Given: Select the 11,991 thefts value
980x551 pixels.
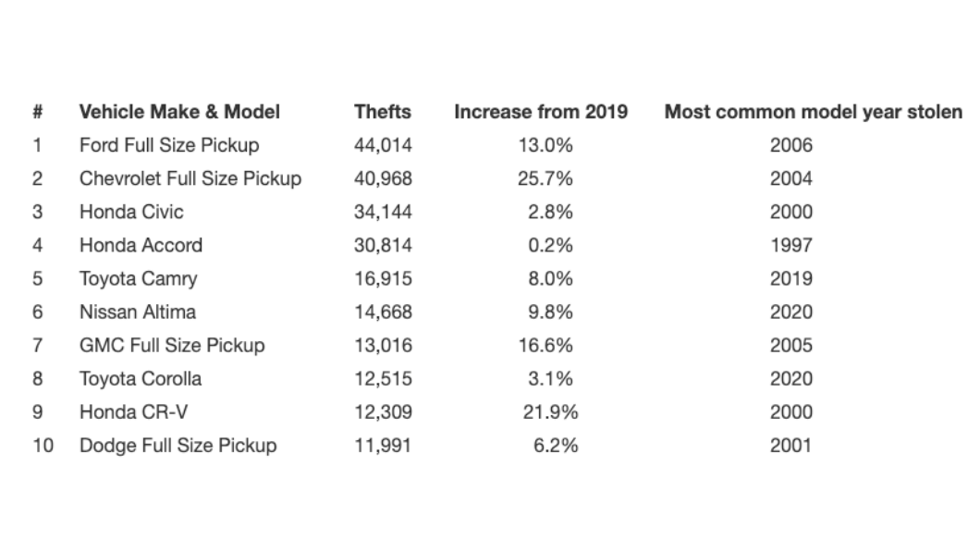Looking at the screenshot, I should [x=383, y=446].
